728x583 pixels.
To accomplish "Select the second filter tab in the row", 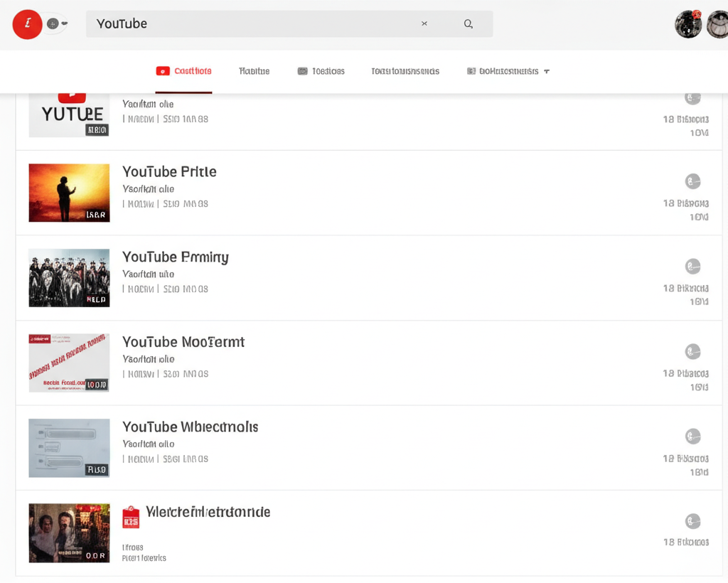I will 254,71.
